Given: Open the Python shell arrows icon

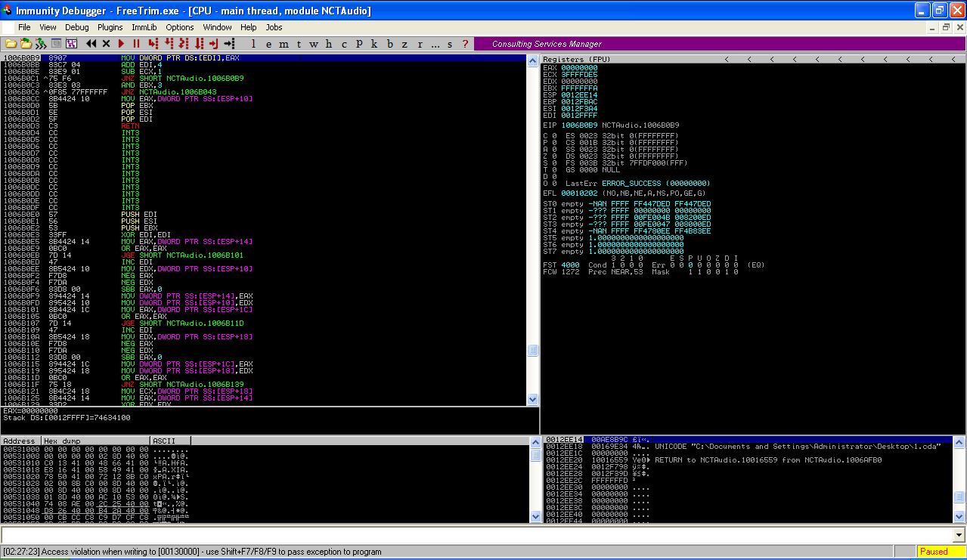Looking at the screenshot, I should click(x=40, y=44).
